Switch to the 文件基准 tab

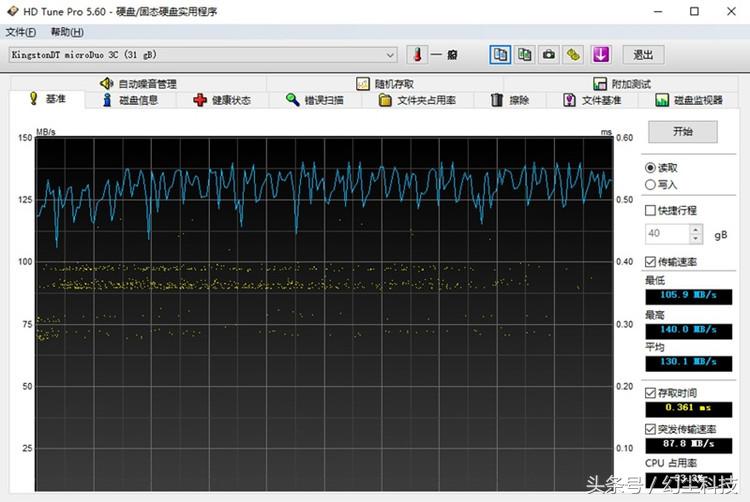pyautogui.click(x=592, y=100)
